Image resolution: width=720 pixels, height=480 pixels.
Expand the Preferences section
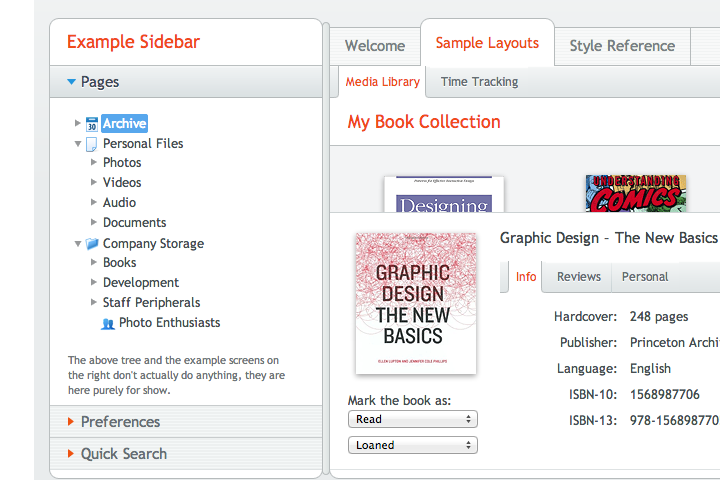click(72, 422)
